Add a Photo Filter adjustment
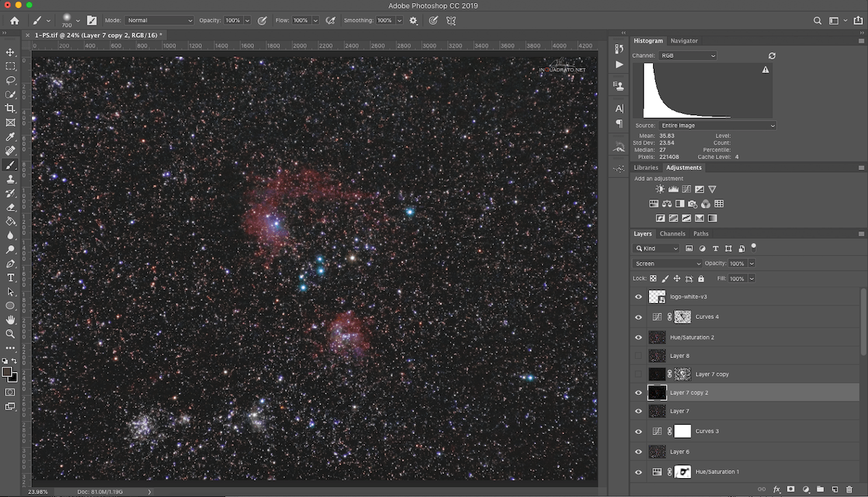868x497 pixels. pyautogui.click(x=693, y=204)
